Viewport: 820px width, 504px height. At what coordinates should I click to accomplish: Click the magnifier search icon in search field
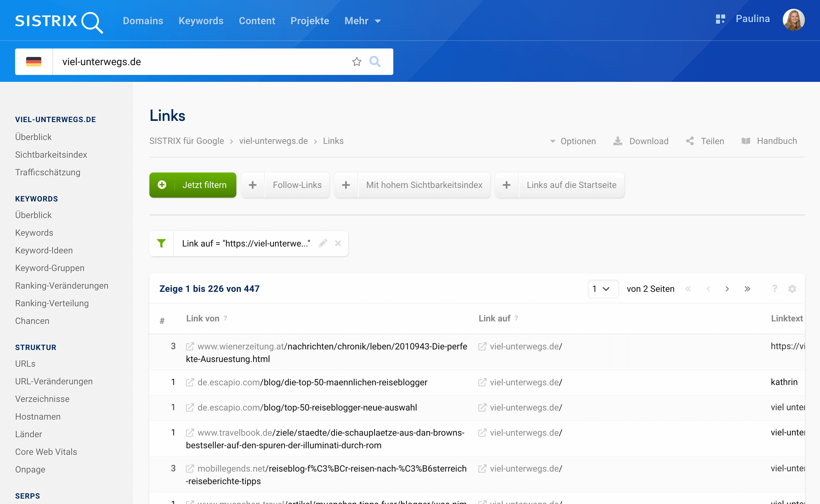pos(375,62)
